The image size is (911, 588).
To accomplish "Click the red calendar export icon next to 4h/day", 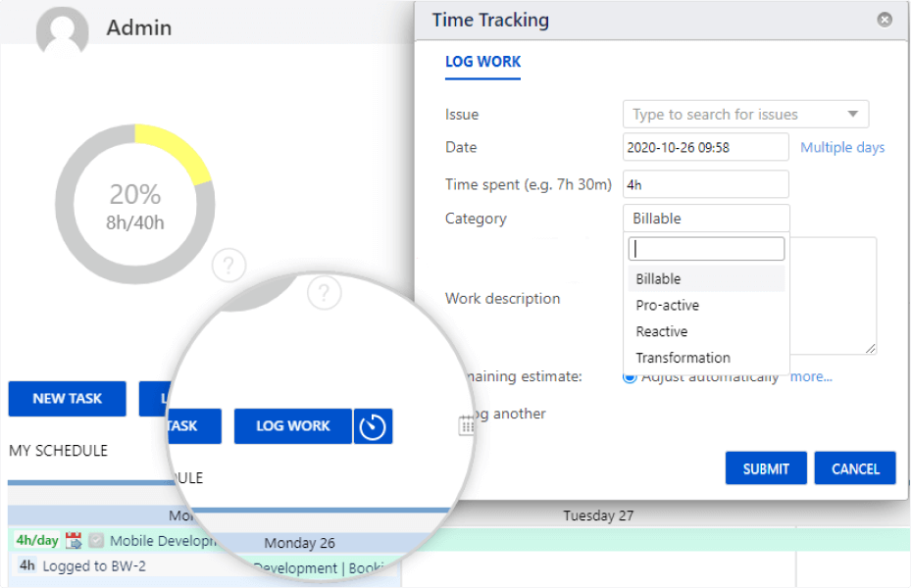I will pos(73,540).
